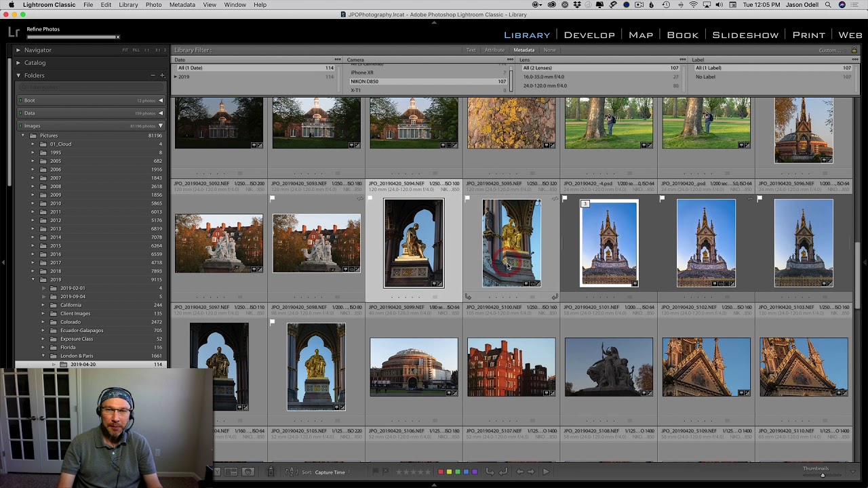Viewport: 868px width, 488px height.
Task: Adjust the Thumbnails size slider
Action: click(x=823, y=475)
